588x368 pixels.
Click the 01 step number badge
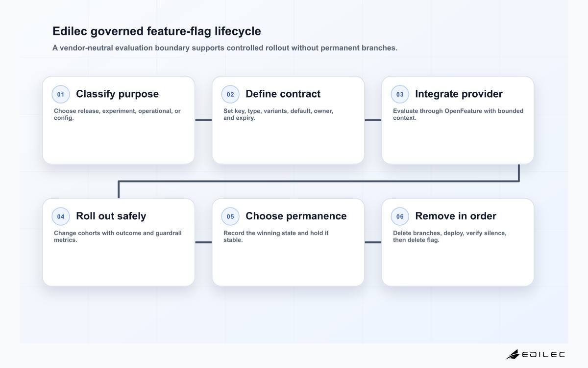(x=61, y=94)
